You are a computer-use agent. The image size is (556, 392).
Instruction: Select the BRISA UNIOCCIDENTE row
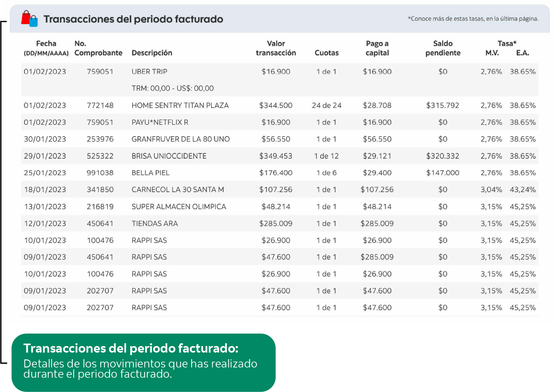tap(169, 156)
